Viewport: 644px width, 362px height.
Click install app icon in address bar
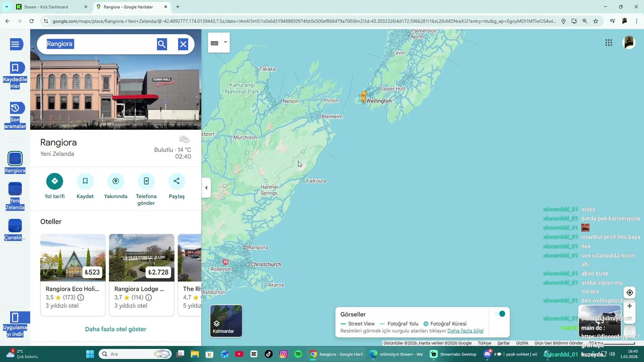(574, 21)
